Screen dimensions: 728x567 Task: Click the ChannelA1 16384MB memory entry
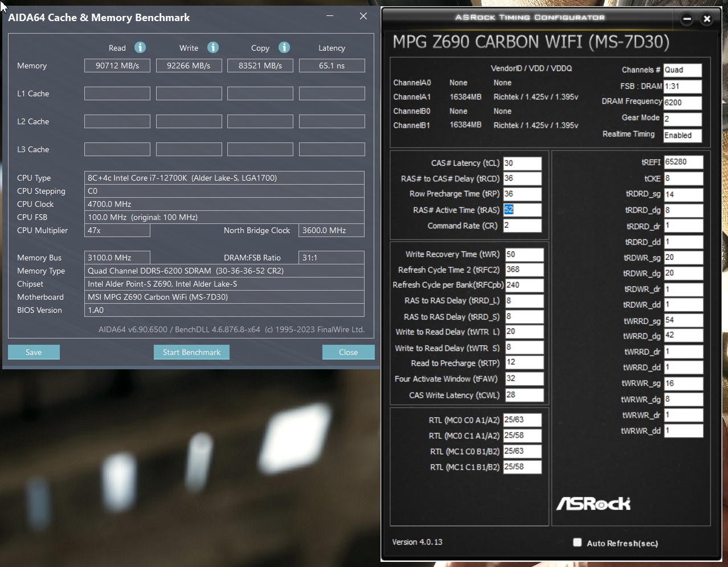[x=465, y=97]
